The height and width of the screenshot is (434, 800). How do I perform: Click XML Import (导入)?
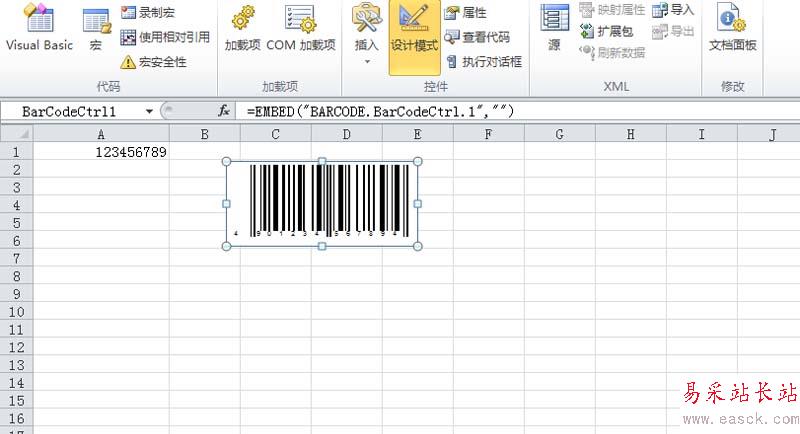673,9
